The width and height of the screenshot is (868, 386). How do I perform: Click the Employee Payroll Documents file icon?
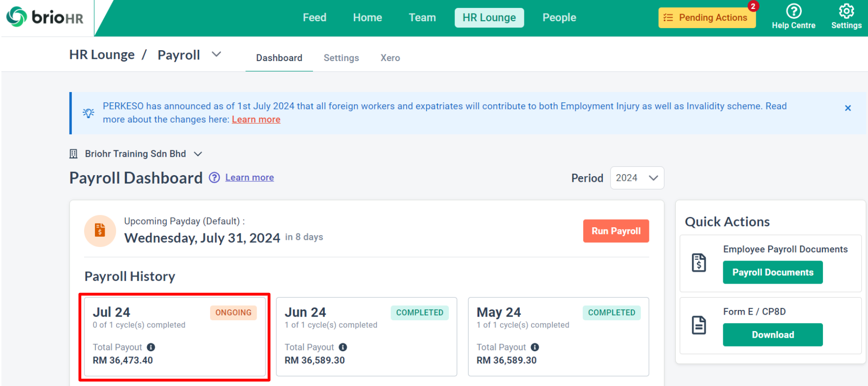tap(699, 262)
